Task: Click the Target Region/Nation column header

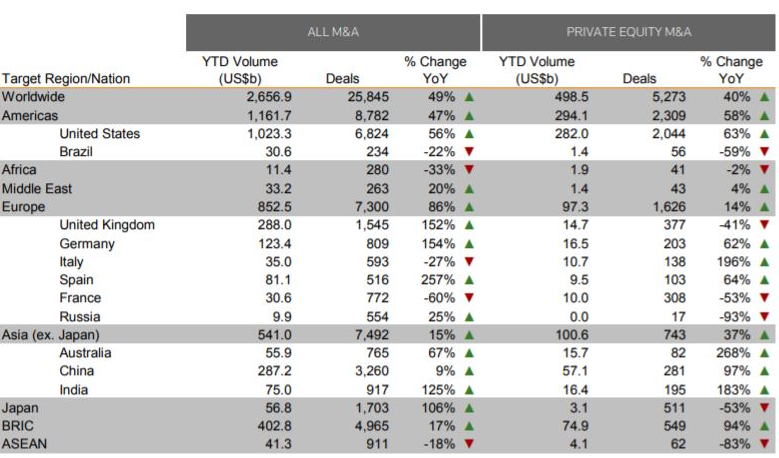Action: pyautogui.click(x=66, y=78)
